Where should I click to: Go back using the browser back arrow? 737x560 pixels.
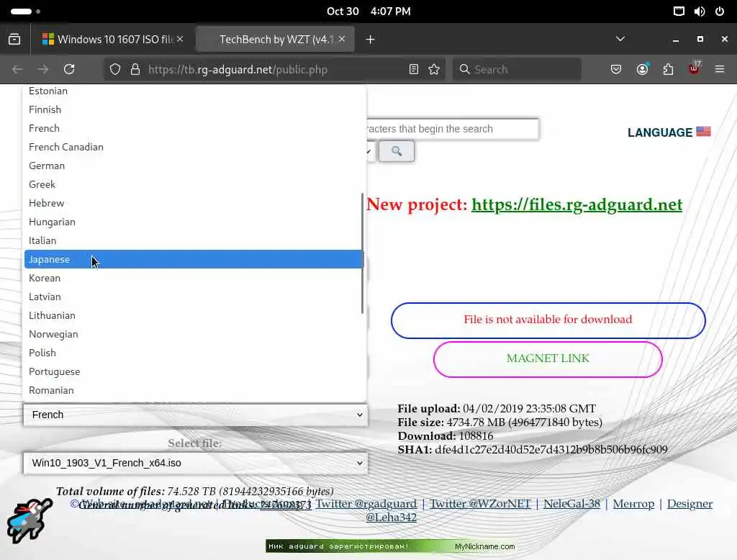pos(17,70)
